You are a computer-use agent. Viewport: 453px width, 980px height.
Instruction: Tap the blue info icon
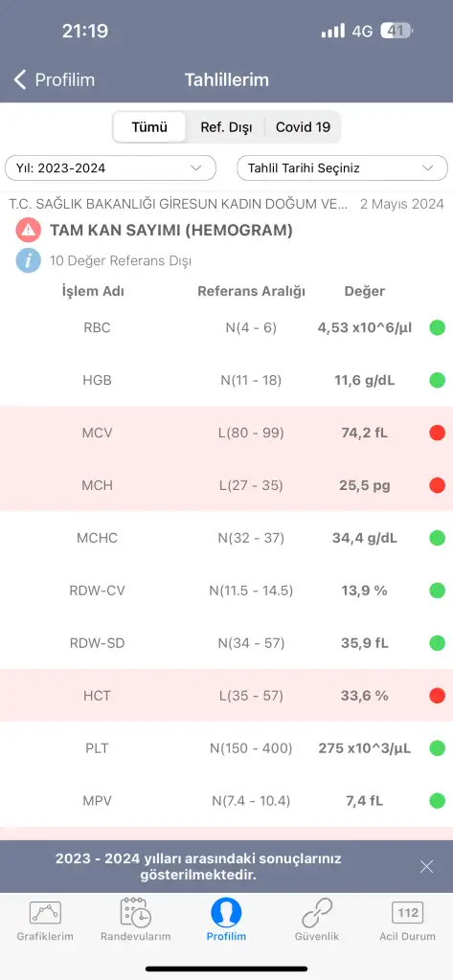[x=28, y=260]
